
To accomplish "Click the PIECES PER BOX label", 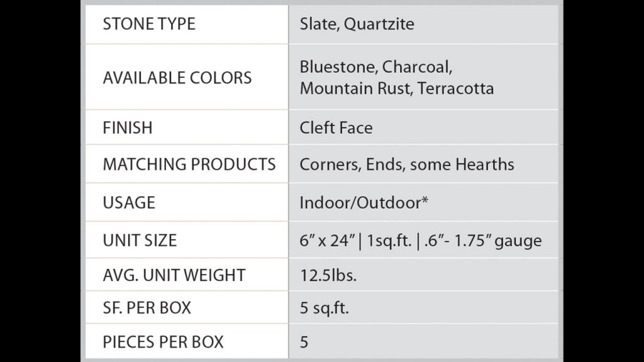I will pos(163,342).
